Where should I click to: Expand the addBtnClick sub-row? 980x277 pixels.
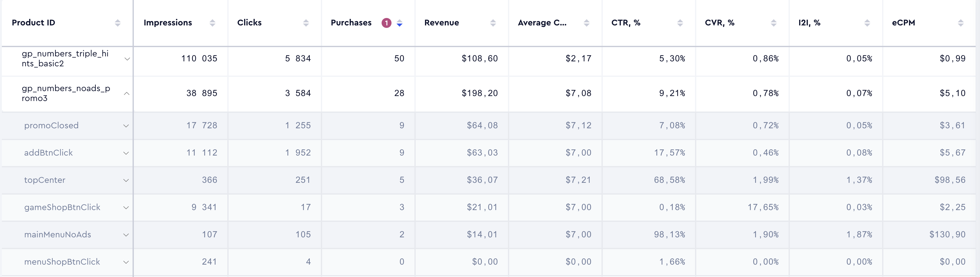click(126, 153)
